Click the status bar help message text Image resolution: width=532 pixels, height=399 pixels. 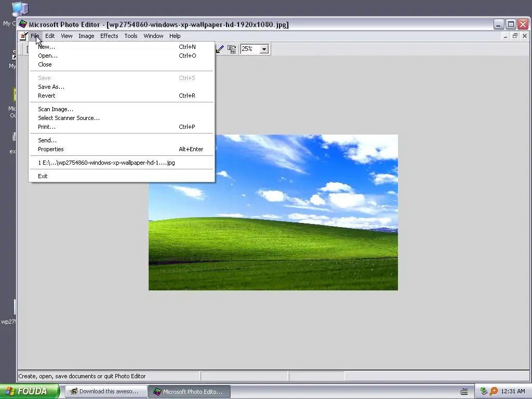point(82,376)
